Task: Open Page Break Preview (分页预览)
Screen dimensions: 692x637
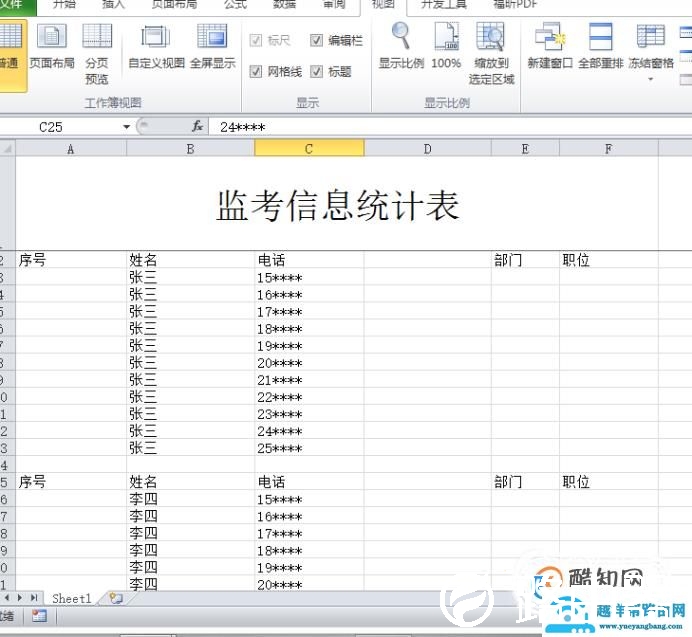Action: click(97, 54)
